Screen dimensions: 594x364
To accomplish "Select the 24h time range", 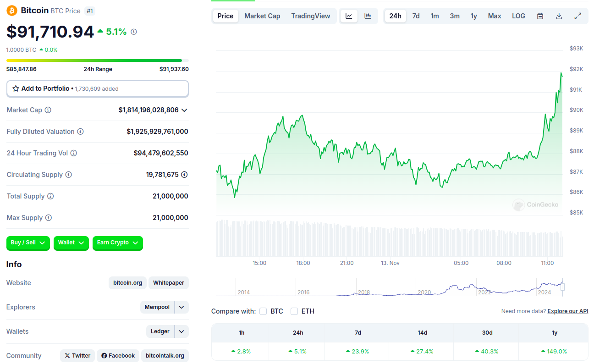I will 395,16.
